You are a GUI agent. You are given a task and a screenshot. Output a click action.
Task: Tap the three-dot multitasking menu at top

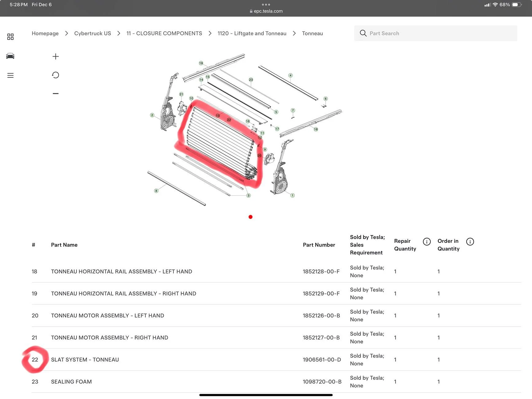click(266, 4)
